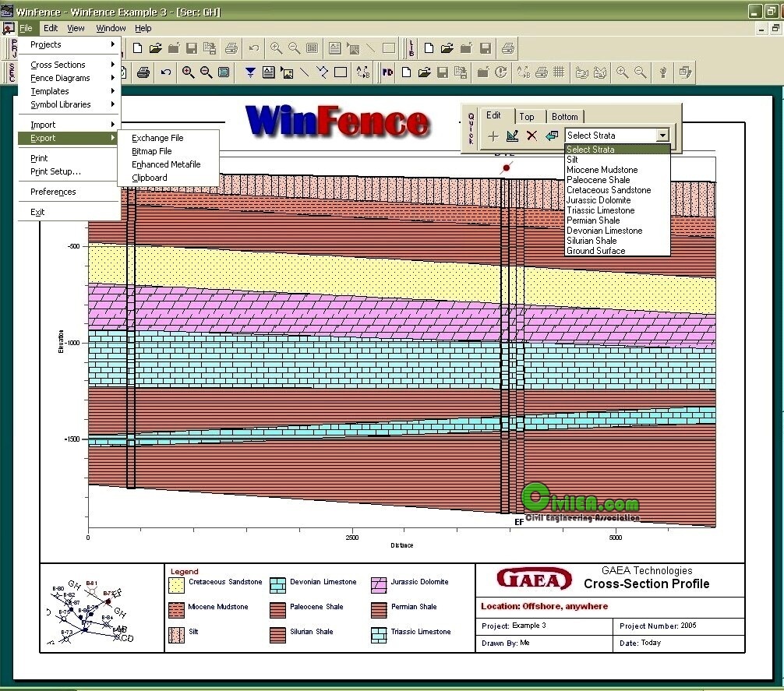Expand the Projects submenu

pos(69,44)
